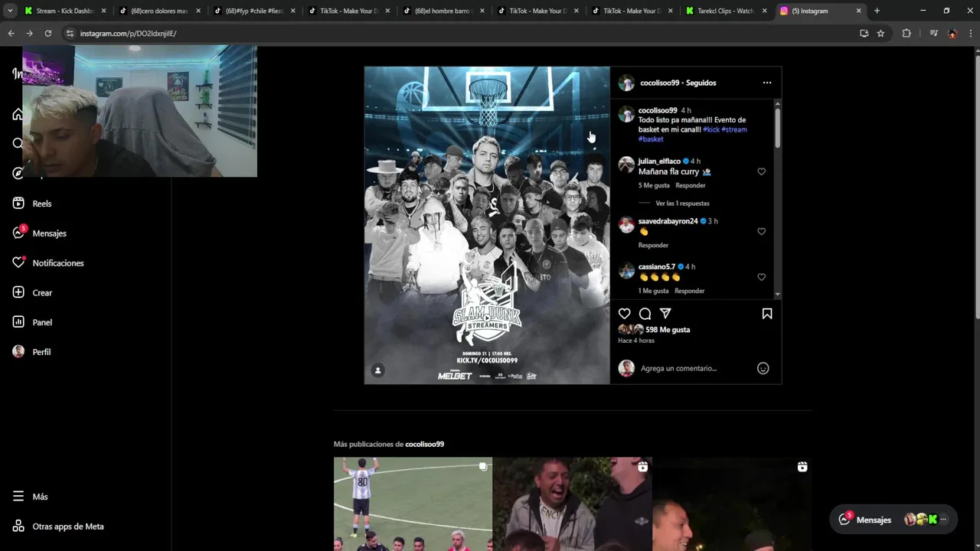This screenshot has height=551, width=980.
Task: Like cassiano5.7's comment
Action: [761, 277]
